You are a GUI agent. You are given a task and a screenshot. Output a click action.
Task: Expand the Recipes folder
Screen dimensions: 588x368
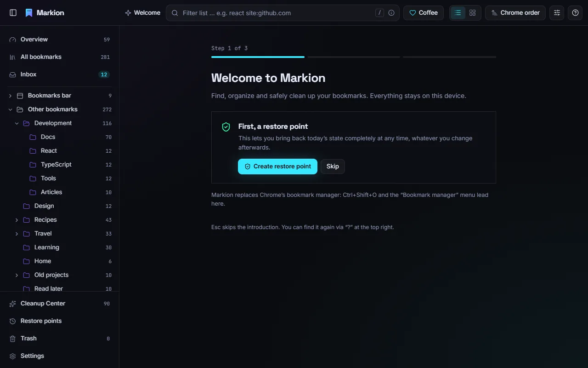pos(17,220)
